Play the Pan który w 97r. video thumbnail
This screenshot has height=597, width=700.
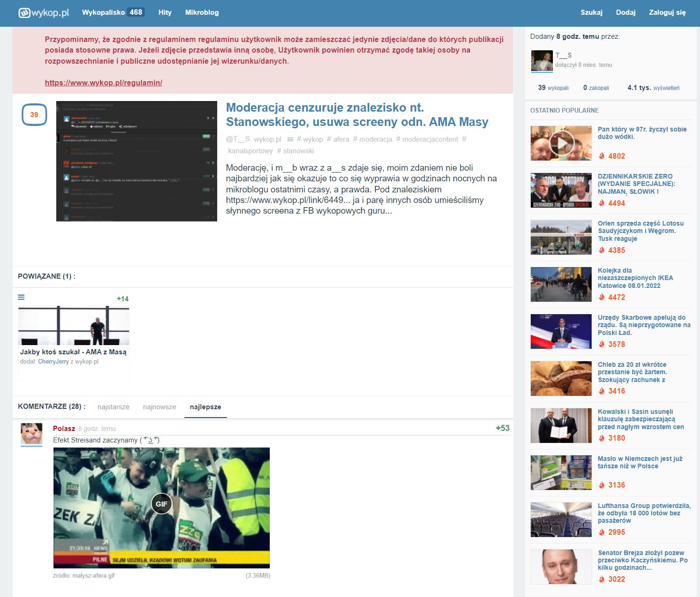[x=561, y=143]
